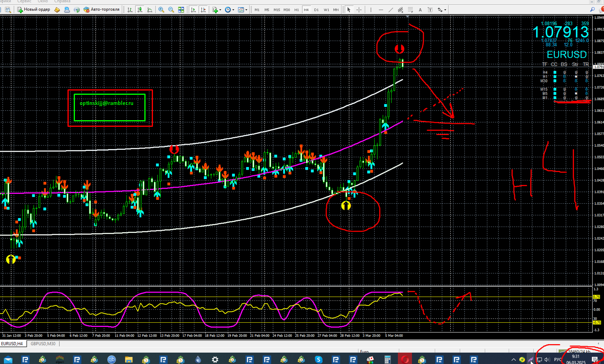The height and width of the screenshot is (364, 604).
Task: Expand the templates dropdown arrow
Action: pyautogui.click(x=246, y=10)
